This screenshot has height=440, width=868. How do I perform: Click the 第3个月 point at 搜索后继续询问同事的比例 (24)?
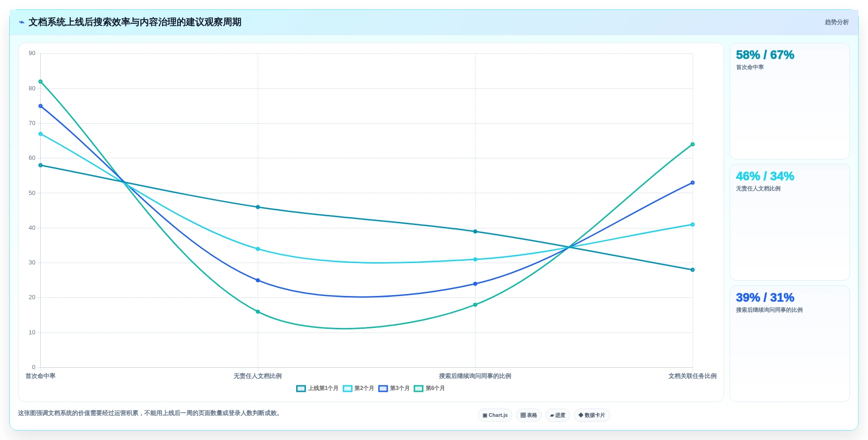coord(475,284)
